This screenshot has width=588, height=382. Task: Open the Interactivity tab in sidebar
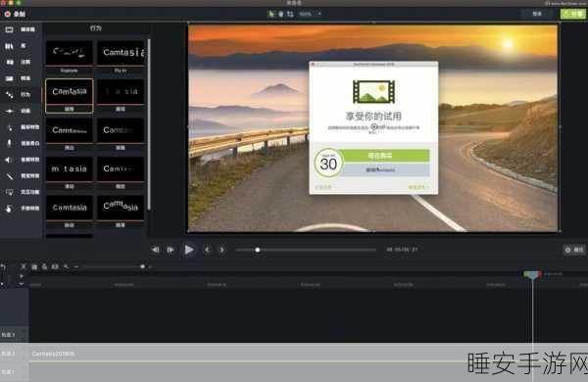[x=22, y=192]
